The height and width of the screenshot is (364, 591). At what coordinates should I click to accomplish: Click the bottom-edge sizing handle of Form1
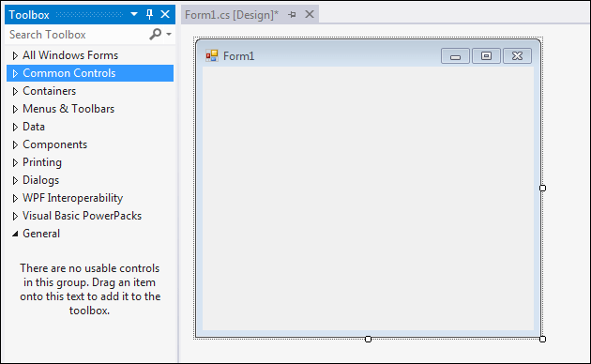coord(369,339)
